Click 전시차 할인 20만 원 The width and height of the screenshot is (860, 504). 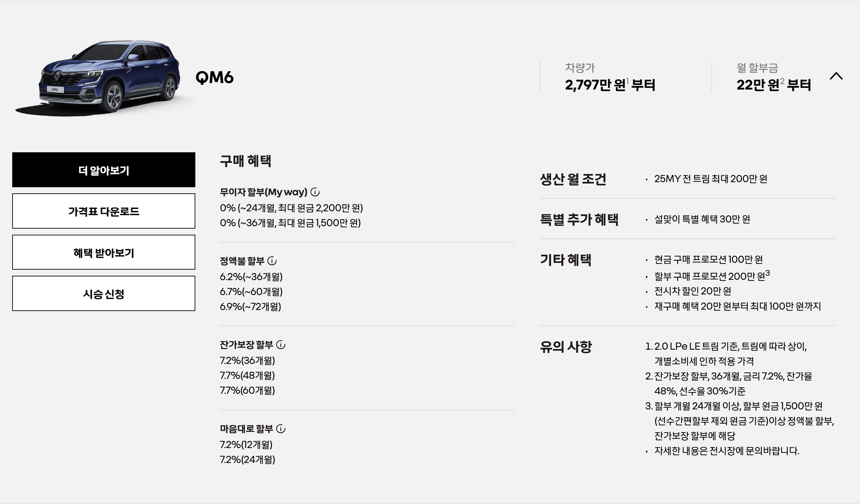point(693,291)
